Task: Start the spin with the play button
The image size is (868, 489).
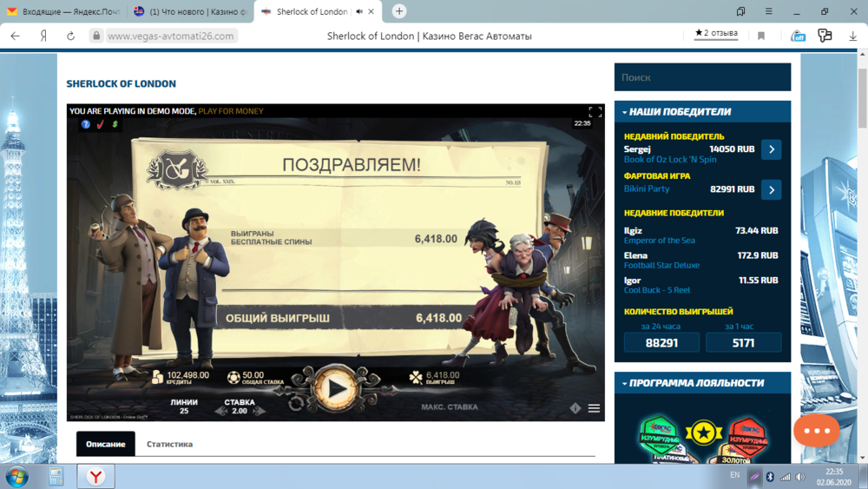Action: (x=335, y=389)
